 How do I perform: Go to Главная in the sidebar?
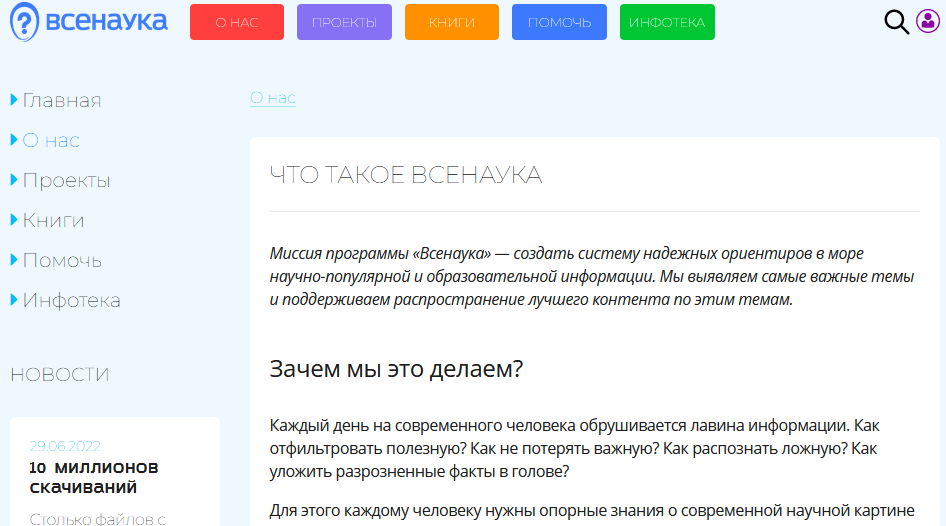pyautogui.click(x=62, y=100)
